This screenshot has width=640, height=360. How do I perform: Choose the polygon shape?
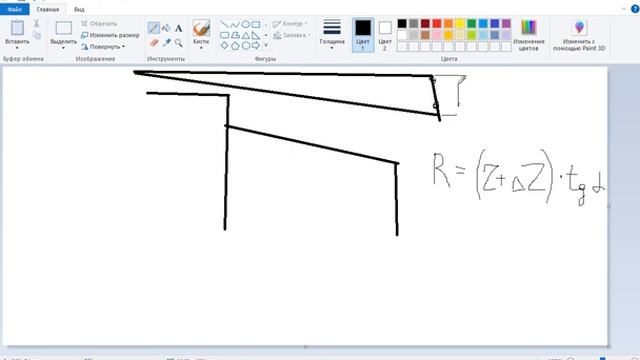235,35
